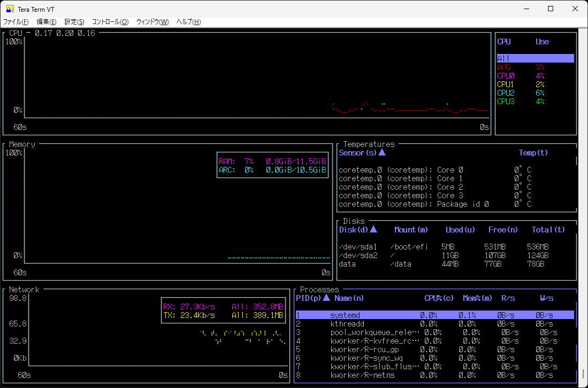Open the ヘルプ(H) menu
The image size is (588, 388).
click(x=189, y=22)
